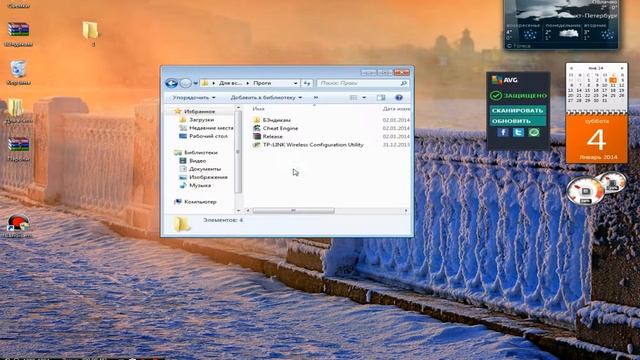640x360 pixels.
Task: Open the Видео library
Action: [193, 161]
